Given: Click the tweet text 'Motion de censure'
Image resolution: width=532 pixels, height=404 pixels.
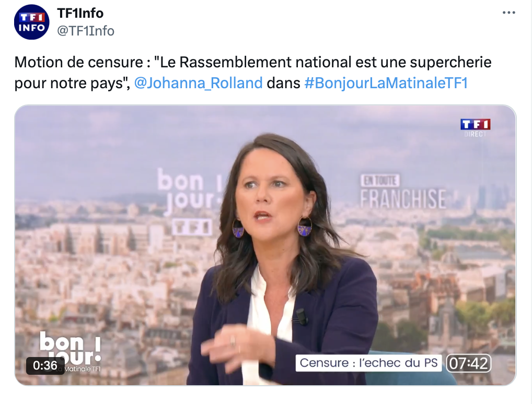Looking at the screenshot, I should coord(79,62).
